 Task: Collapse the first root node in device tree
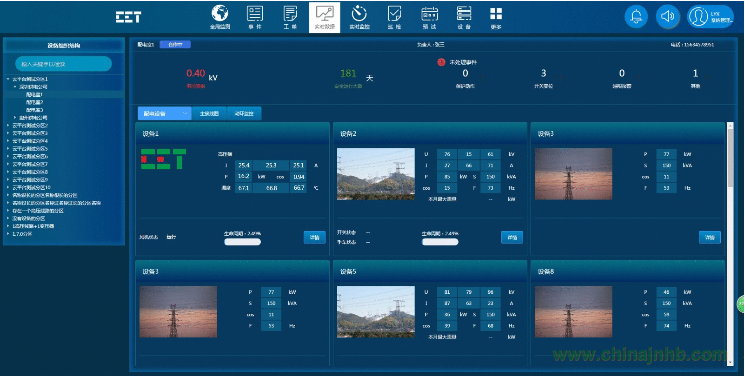click(x=8, y=79)
